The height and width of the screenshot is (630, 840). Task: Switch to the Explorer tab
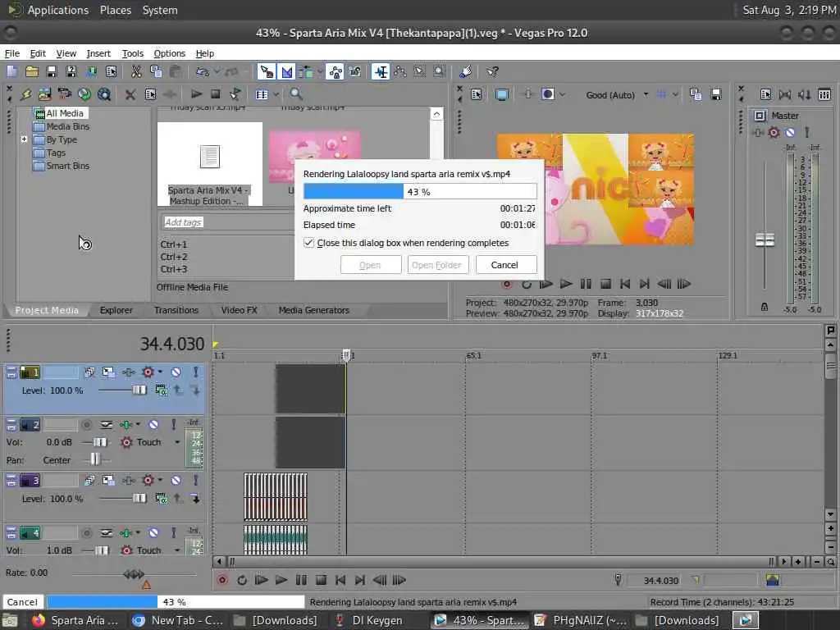pyautogui.click(x=116, y=310)
